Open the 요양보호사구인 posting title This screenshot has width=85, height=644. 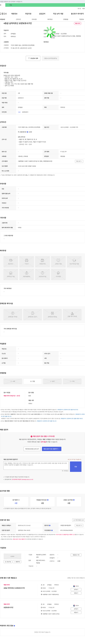point(8,607)
